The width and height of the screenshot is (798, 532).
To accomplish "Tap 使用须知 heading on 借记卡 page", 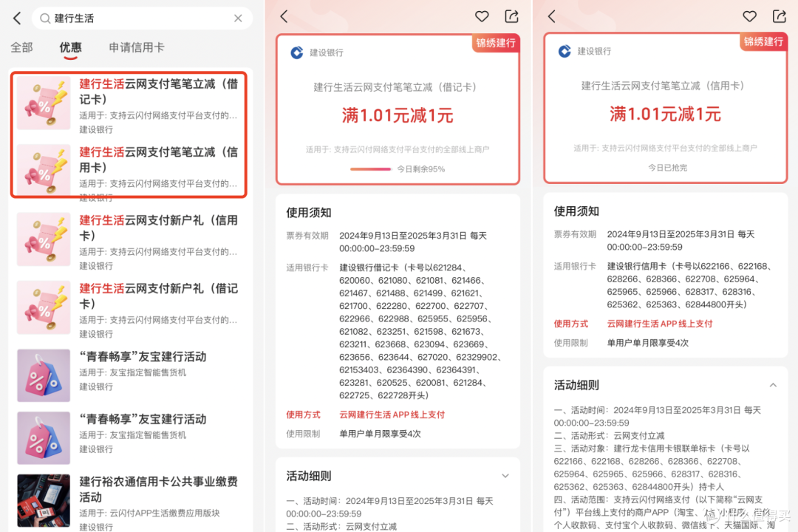I will 308,213.
